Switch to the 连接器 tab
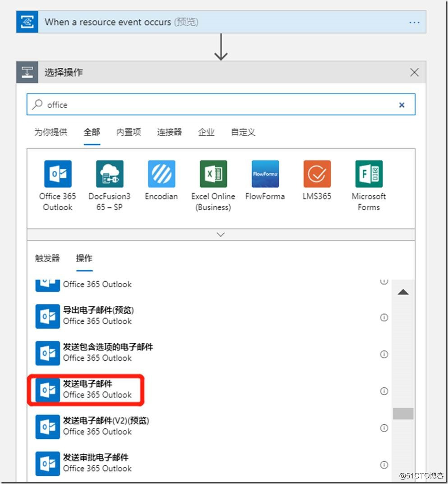Viewport: 448px width, 484px height. 169,132
